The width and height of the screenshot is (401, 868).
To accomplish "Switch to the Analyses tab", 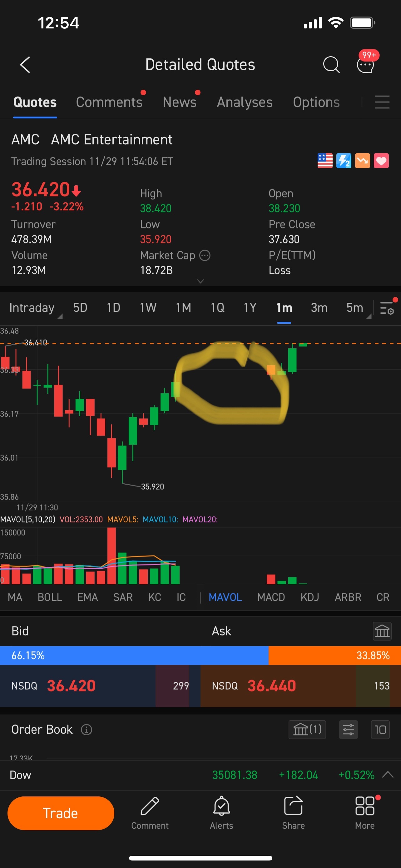I will (x=245, y=102).
